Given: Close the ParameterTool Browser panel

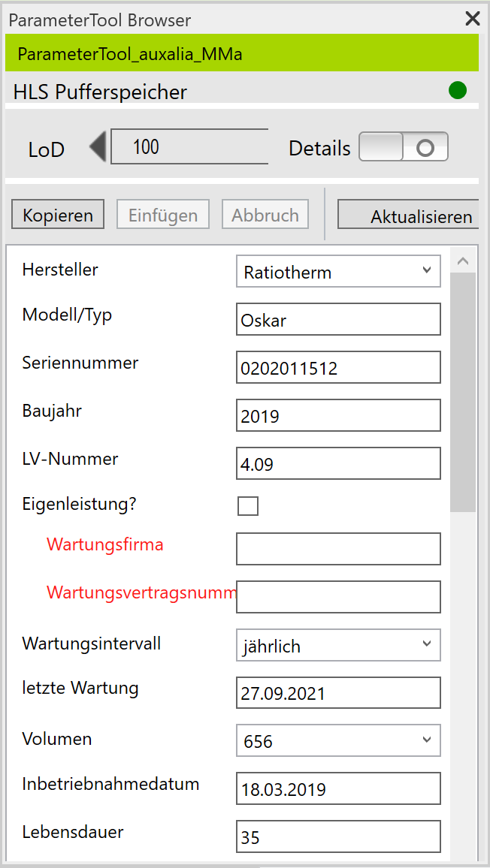Looking at the screenshot, I should [472, 19].
